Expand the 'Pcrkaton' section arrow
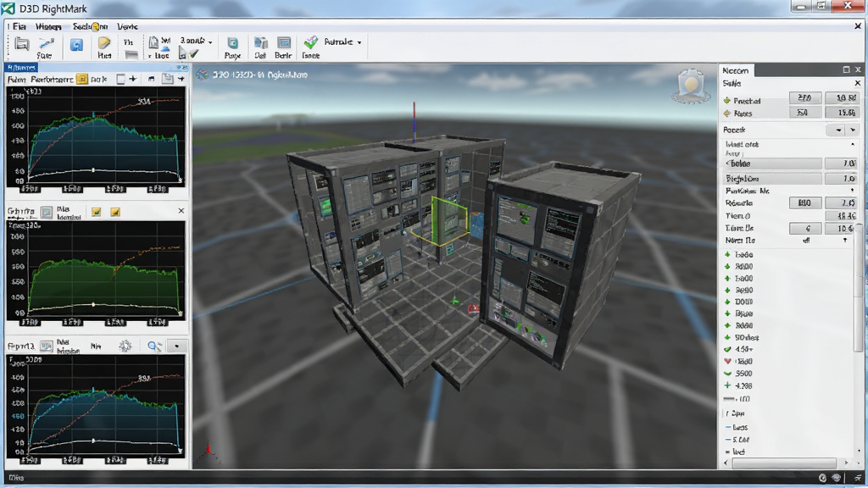Screen dimensions: 868x488 click(853, 191)
